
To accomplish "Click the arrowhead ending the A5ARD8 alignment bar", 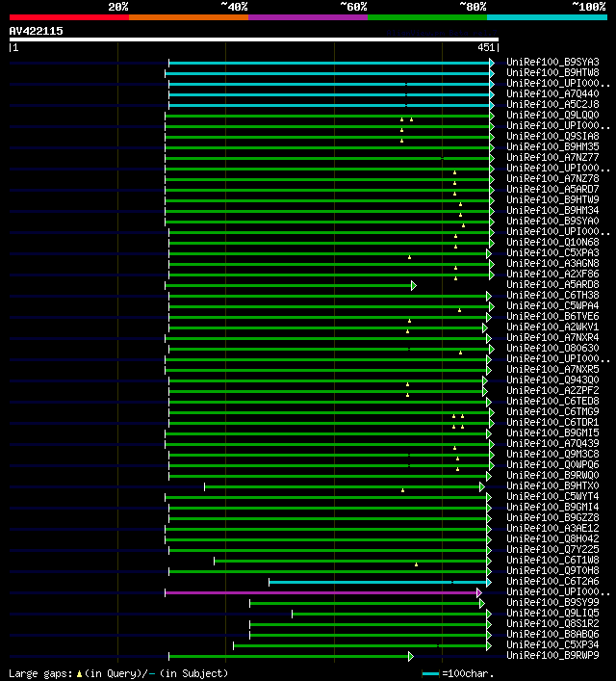I will pyautogui.click(x=414, y=286).
